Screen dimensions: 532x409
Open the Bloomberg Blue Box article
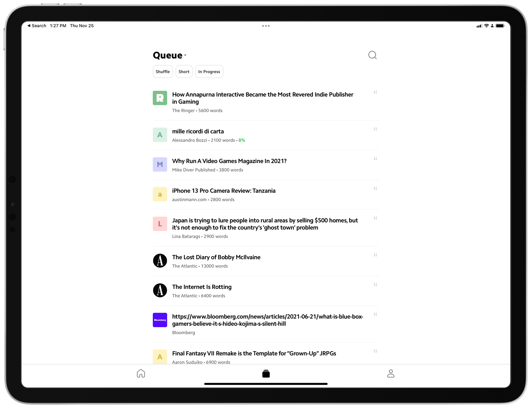pyautogui.click(x=266, y=320)
